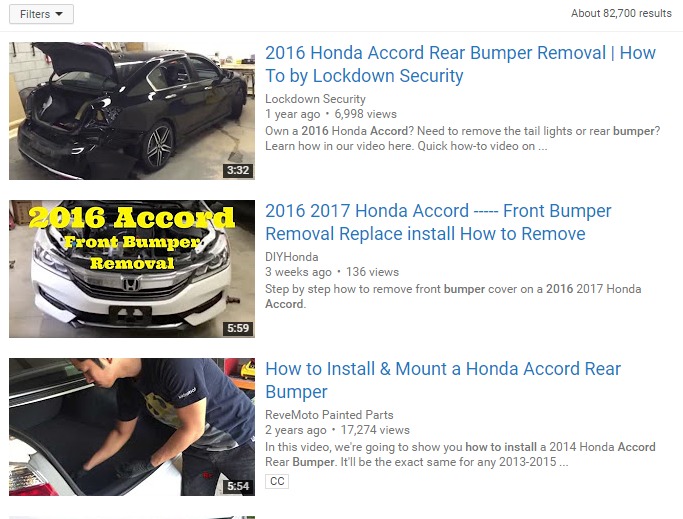Click the 5:59 duration badge

[x=238, y=328]
